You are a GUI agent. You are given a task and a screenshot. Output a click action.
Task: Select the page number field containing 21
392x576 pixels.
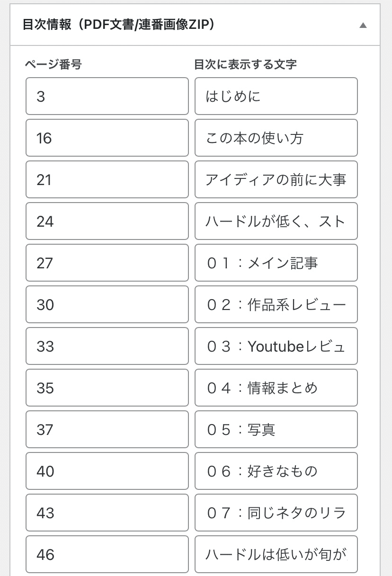pos(107,179)
